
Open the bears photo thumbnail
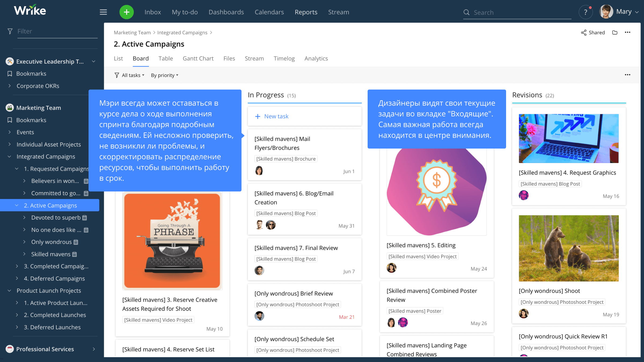pyautogui.click(x=569, y=248)
